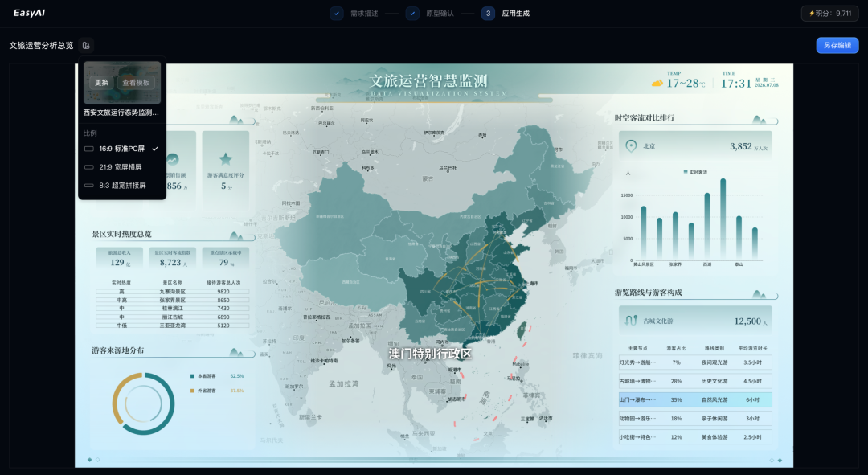Click the 积分: 9,711 points badge
The image size is (868, 475).
pyautogui.click(x=829, y=14)
